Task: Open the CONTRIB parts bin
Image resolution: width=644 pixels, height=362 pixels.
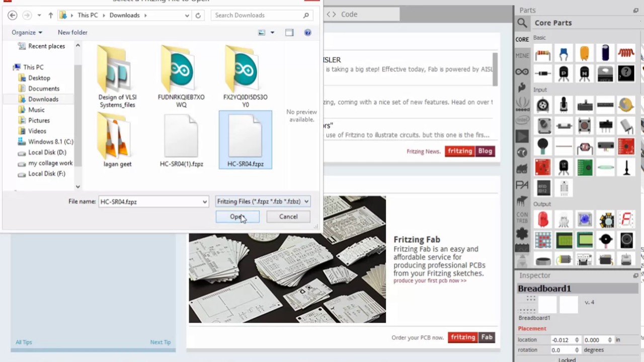Action: coord(522,218)
